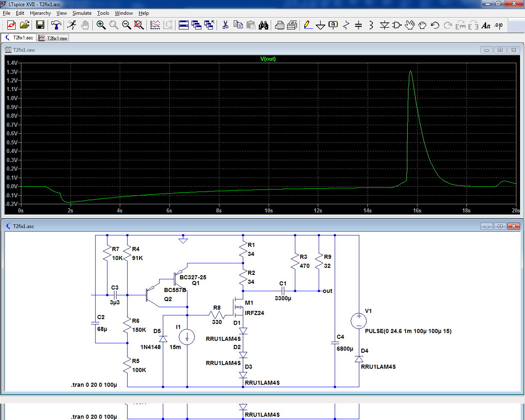Save the schematic with the floppy disk icon
525x420 pixels.
pyautogui.click(x=40, y=25)
